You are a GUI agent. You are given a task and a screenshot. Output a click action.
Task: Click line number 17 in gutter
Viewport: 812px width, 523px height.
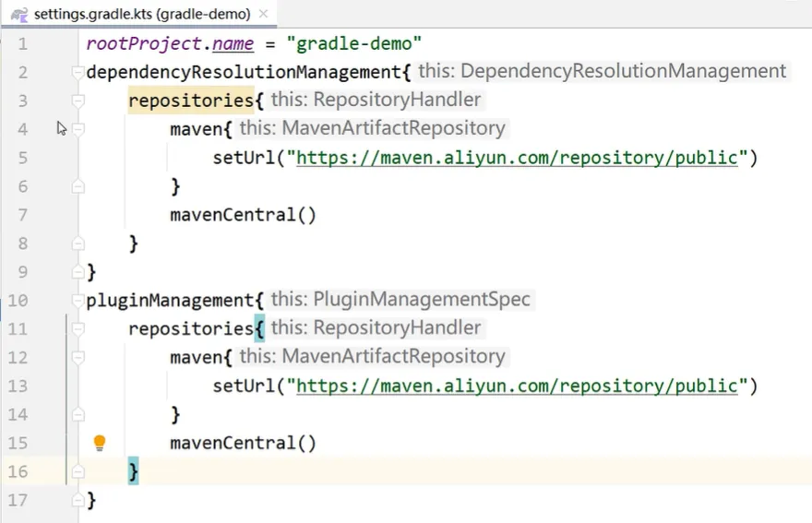pyautogui.click(x=18, y=500)
